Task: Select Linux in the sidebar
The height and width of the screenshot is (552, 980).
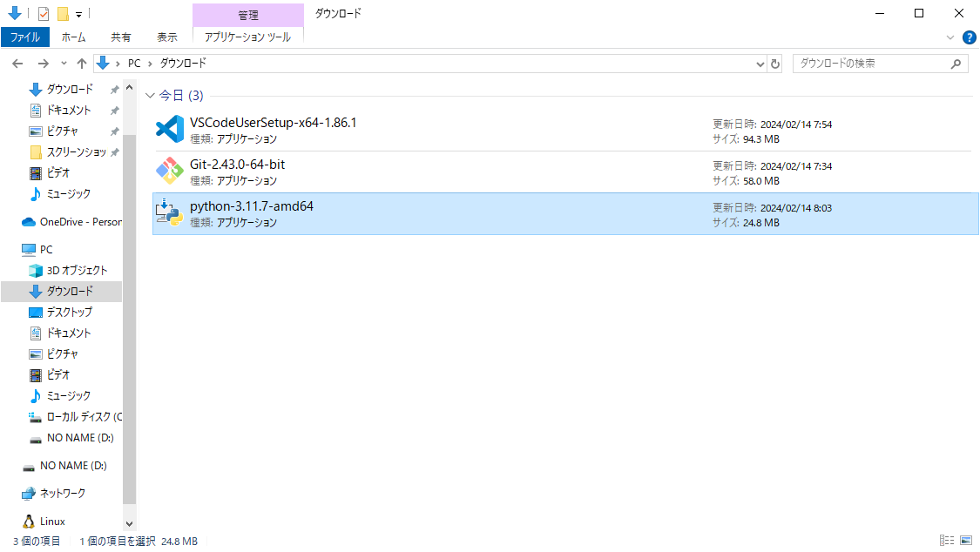Action: 52,522
